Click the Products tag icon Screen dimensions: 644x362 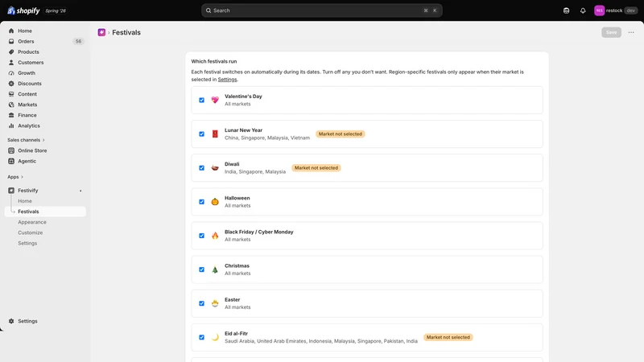click(x=11, y=52)
